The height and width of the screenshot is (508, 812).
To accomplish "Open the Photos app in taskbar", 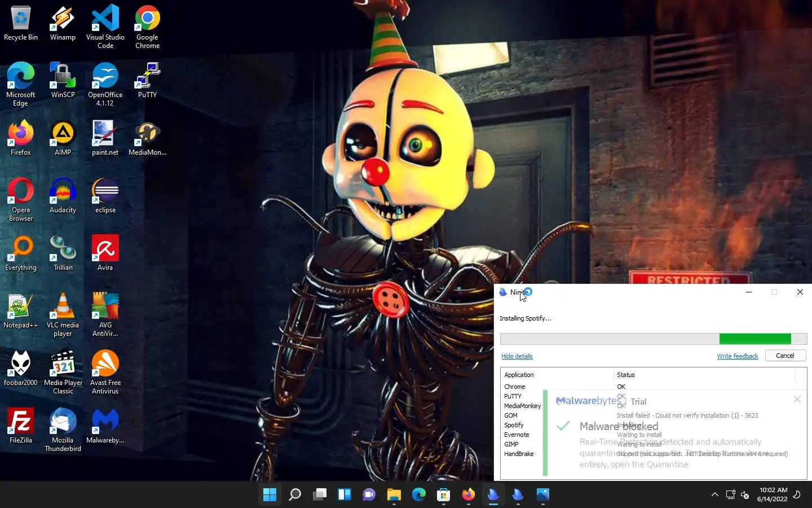I will point(543,494).
